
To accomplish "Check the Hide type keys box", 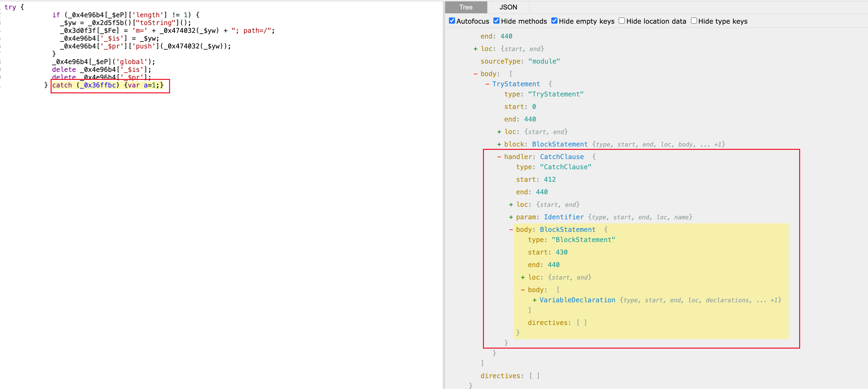I will (x=694, y=21).
